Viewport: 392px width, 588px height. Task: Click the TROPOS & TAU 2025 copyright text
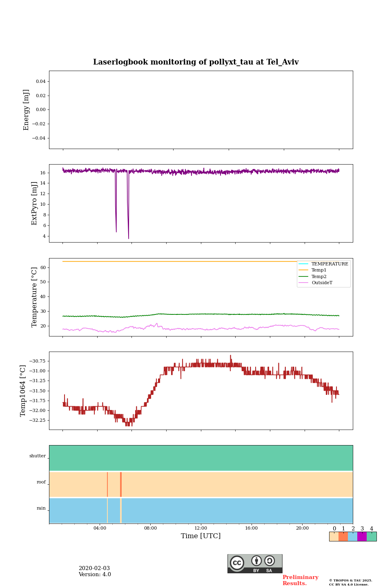(x=351, y=580)
